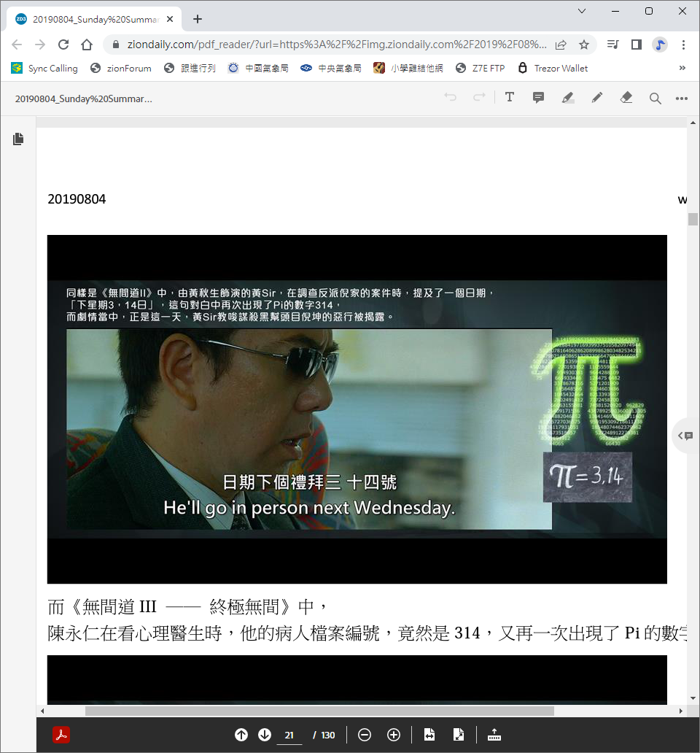The image size is (700, 753).
Task: Click the Redo arrow in PDF toolbar
Action: point(479,98)
